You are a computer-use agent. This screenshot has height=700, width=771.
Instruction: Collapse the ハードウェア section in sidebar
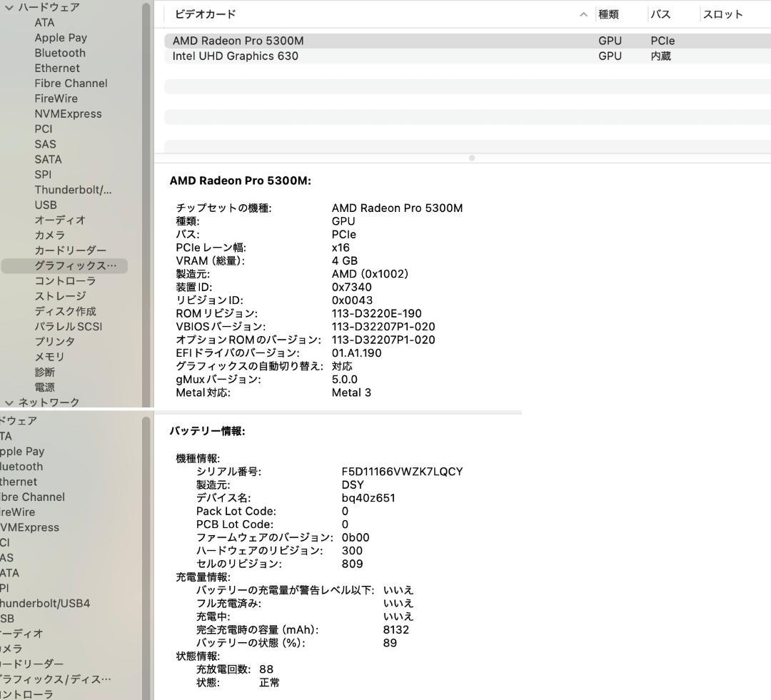click(x=9, y=7)
